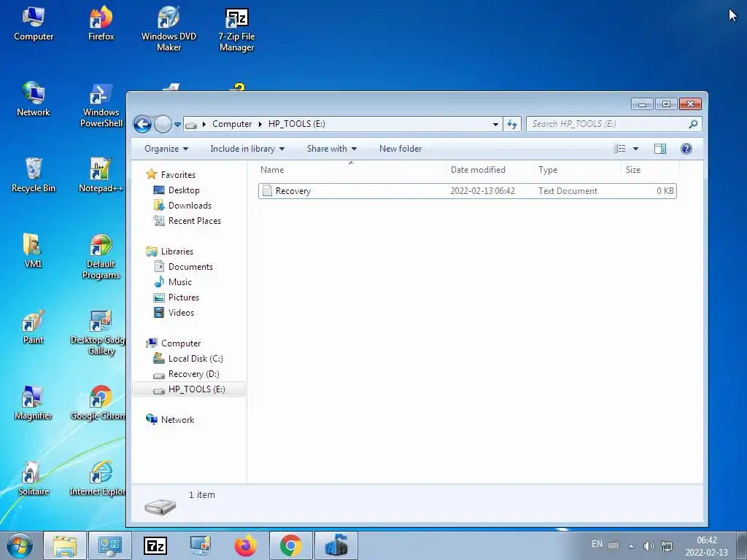Show hidden system tray icons
The height and width of the screenshot is (560, 747).
(631, 546)
